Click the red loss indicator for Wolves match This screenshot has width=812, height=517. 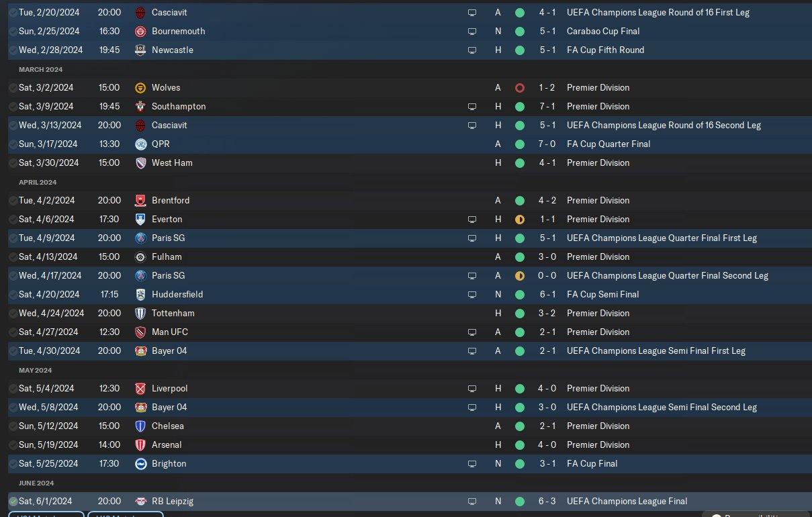pyautogui.click(x=519, y=87)
